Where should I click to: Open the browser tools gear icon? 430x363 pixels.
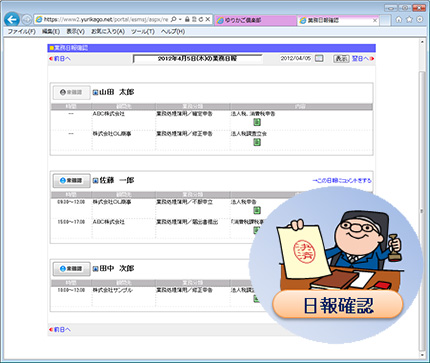420,20
